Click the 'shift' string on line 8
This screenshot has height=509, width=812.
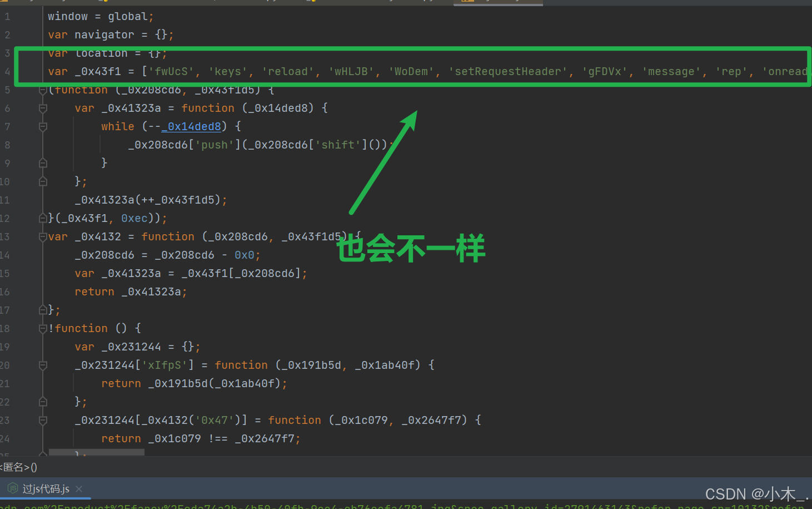338,145
